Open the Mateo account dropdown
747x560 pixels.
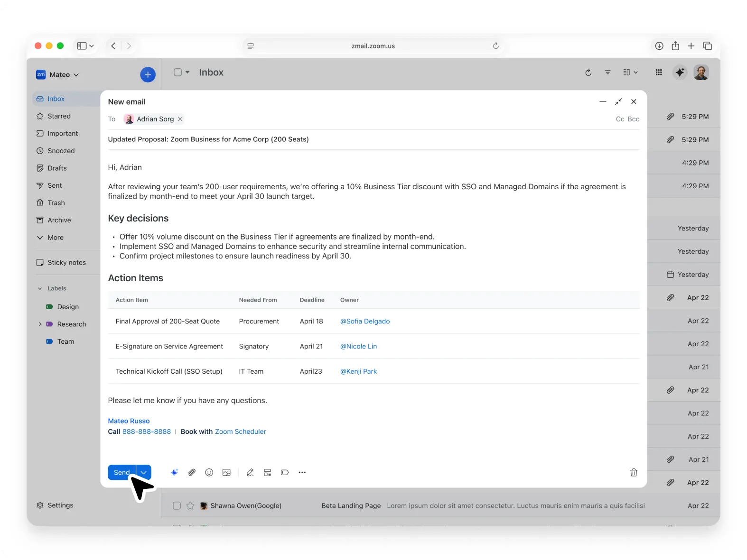coord(64,74)
